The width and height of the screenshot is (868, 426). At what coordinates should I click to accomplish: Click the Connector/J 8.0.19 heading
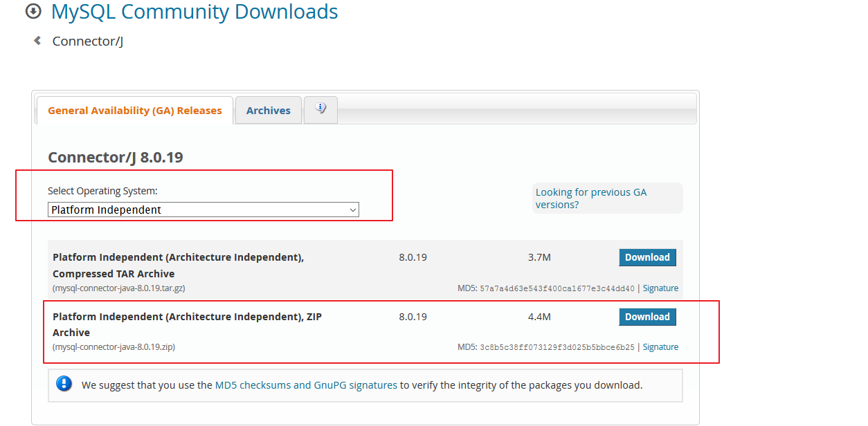(116, 158)
